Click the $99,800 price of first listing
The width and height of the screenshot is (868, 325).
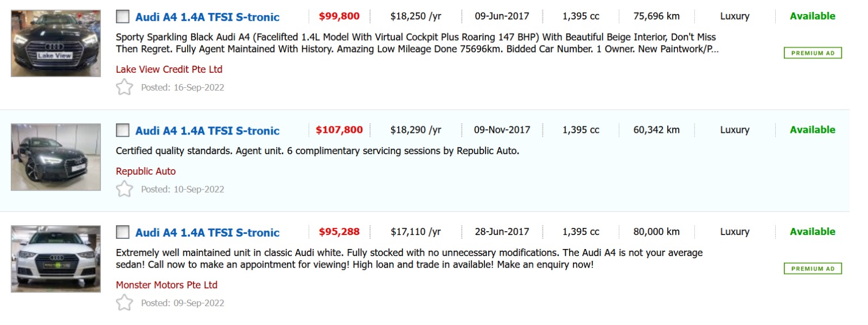(x=339, y=16)
